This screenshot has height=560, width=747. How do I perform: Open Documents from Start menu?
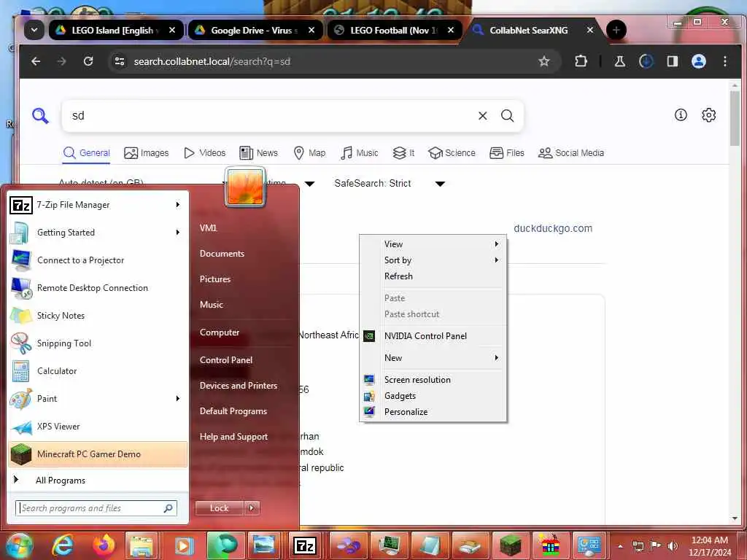[x=222, y=254]
